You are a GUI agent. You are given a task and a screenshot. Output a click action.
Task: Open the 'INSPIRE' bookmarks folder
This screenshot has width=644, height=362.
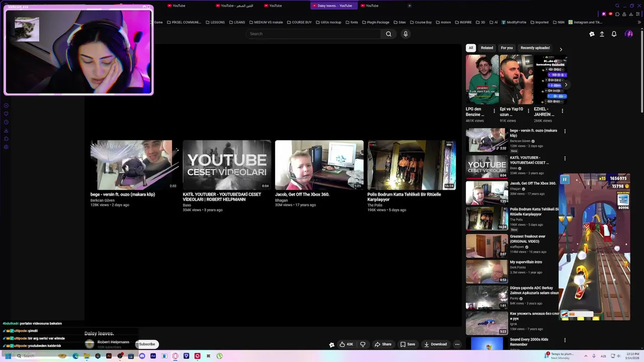(x=463, y=22)
